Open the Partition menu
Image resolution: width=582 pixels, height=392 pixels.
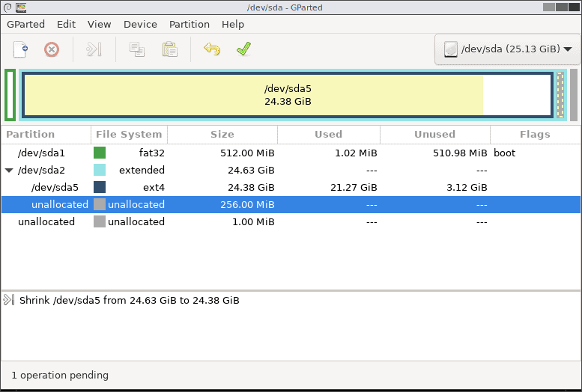click(x=189, y=24)
